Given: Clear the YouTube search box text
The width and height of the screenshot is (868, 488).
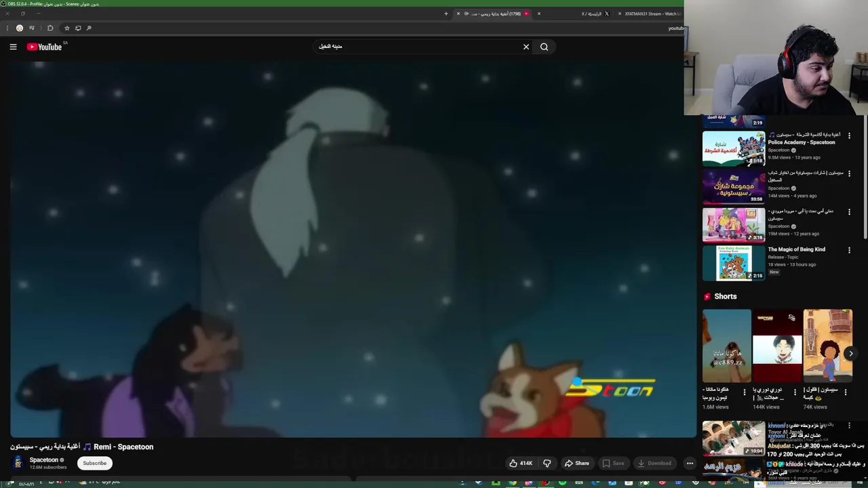Looking at the screenshot, I should 526,47.
